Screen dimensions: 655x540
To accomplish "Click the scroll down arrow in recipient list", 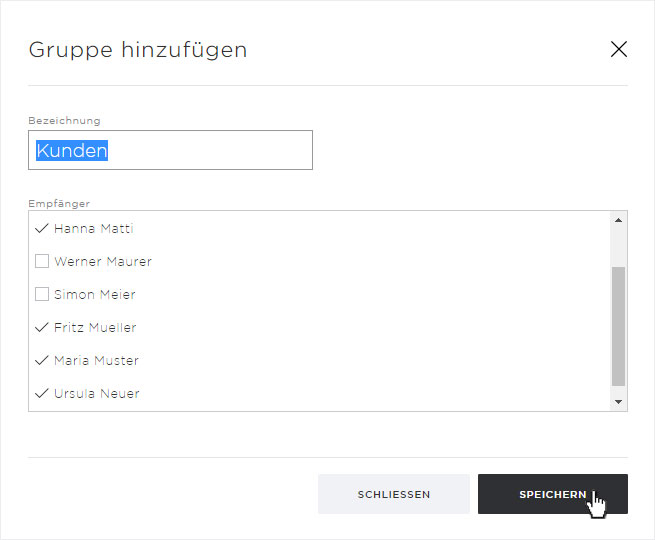I will point(618,401).
